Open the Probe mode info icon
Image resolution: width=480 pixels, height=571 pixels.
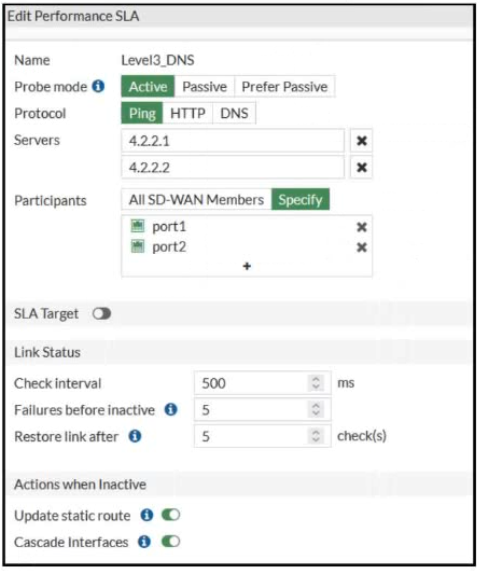coord(98,86)
